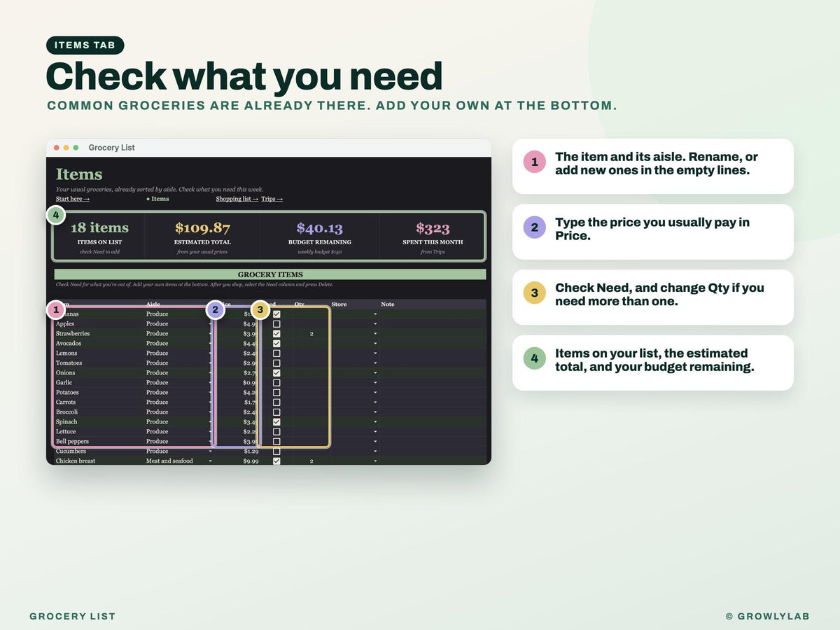Image resolution: width=840 pixels, height=630 pixels.
Task: Open the Aisle dropdown for Chicken breast
Action: [211, 461]
